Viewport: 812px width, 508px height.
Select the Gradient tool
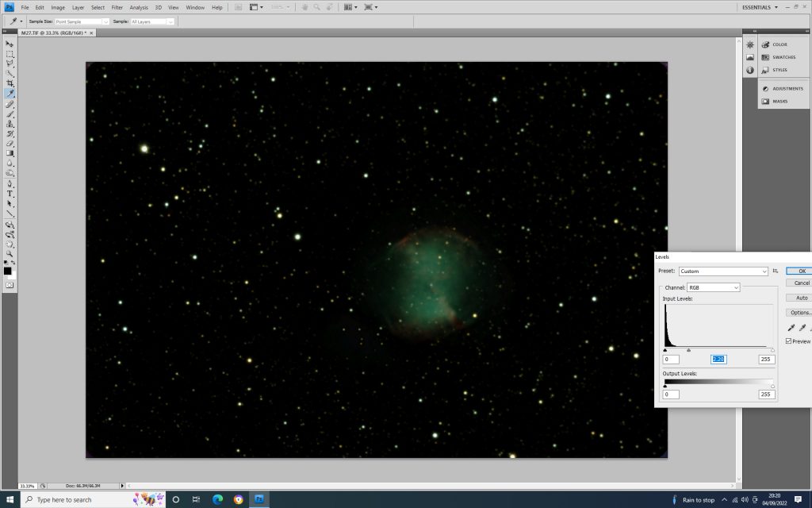click(10, 153)
